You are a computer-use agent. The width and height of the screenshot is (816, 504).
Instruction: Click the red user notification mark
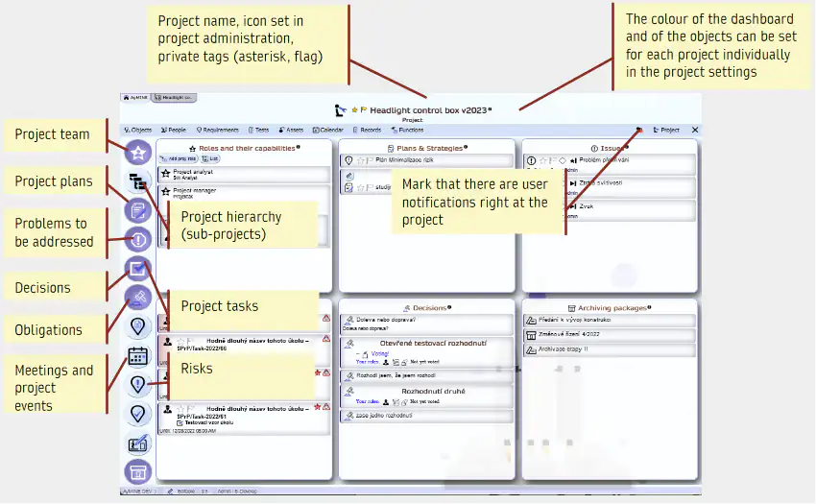pyautogui.click(x=639, y=130)
